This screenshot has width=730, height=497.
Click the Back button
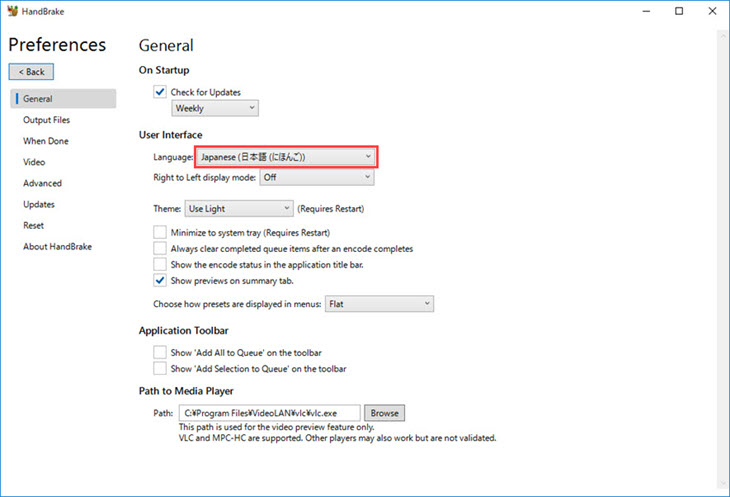tap(32, 72)
